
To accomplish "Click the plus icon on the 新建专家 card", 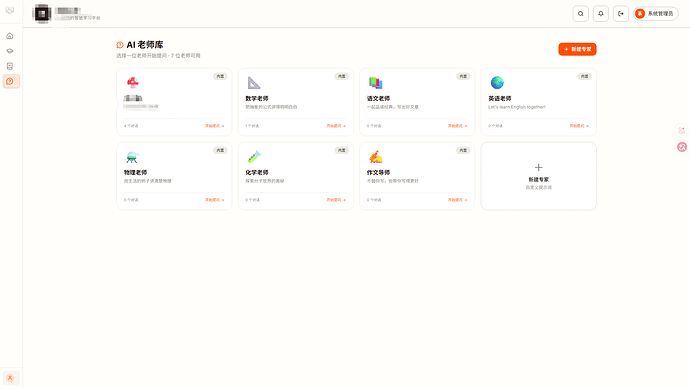I will [x=539, y=167].
